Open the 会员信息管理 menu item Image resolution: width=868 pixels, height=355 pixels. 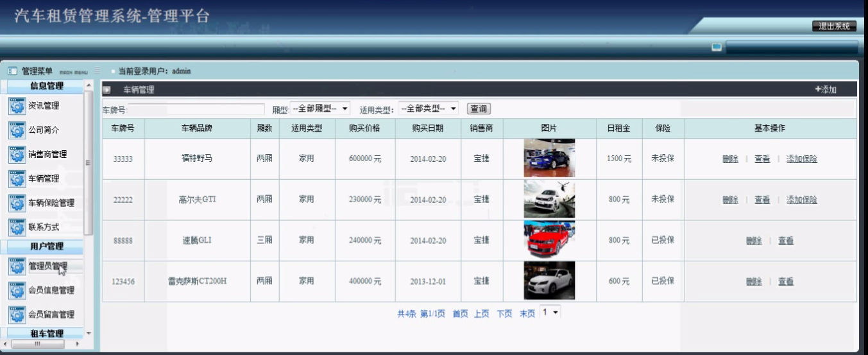[51, 291]
